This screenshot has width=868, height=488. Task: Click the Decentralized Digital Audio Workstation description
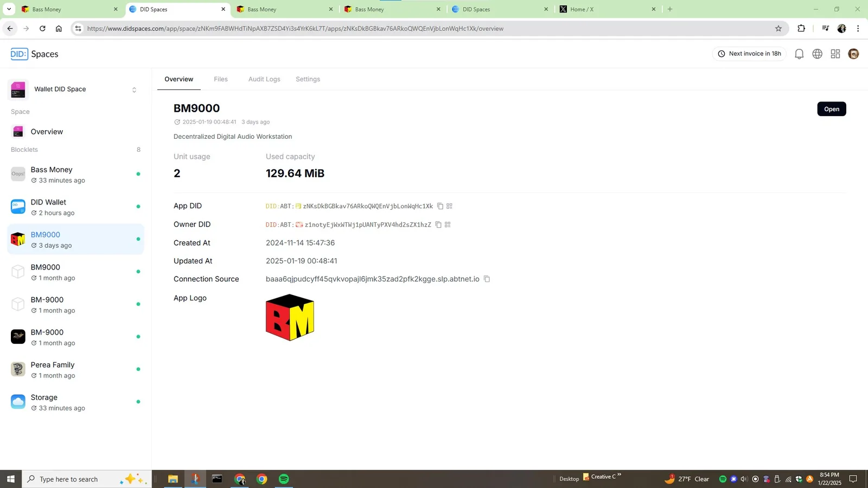click(233, 137)
